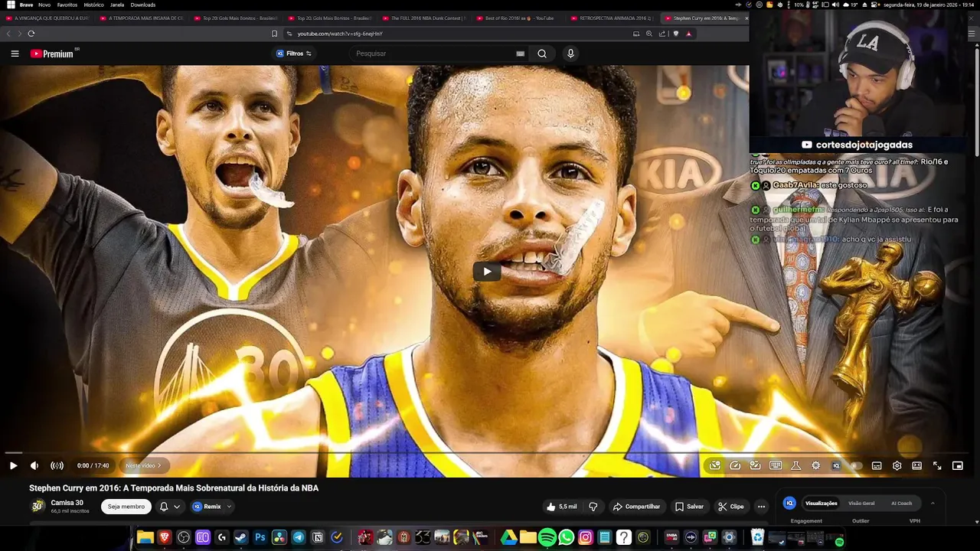Image resolution: width=980 pixels, height=551 pixels.
Task: Switch to 'RETROSPECTIVA ANIMADA 2016' tab
Action: [610, 18]
